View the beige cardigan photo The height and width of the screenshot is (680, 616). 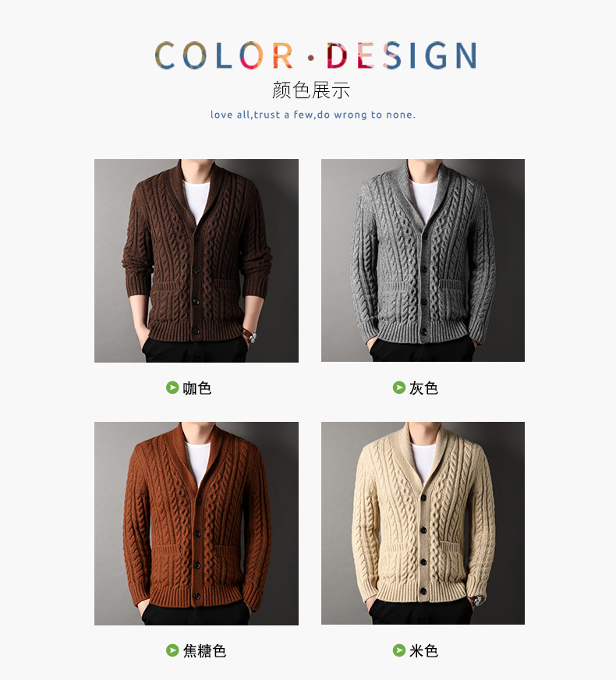[423, 523]
